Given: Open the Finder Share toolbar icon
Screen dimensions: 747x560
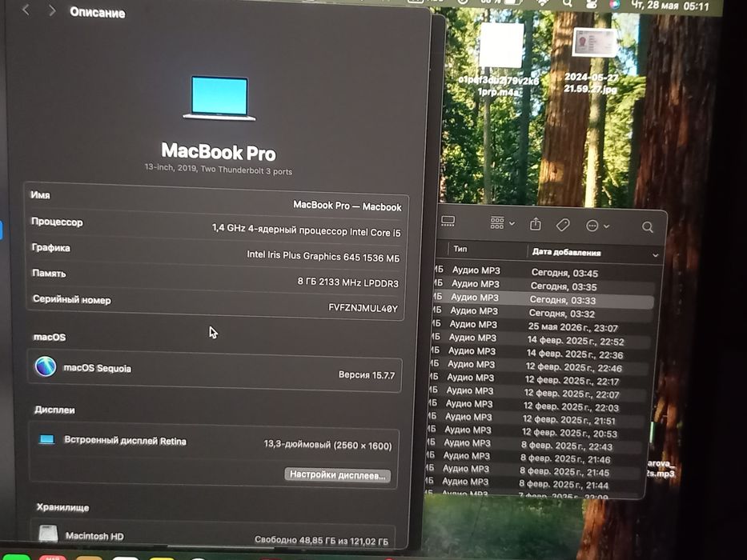Looking at the screenshot, I should click(x=536, y=224).
